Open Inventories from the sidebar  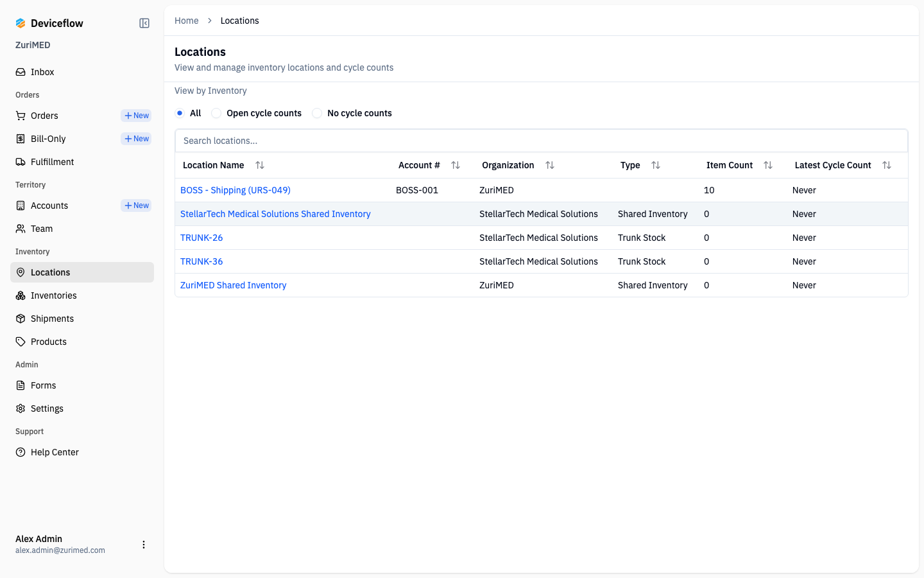pyautogui.click(x=82, y=295)
